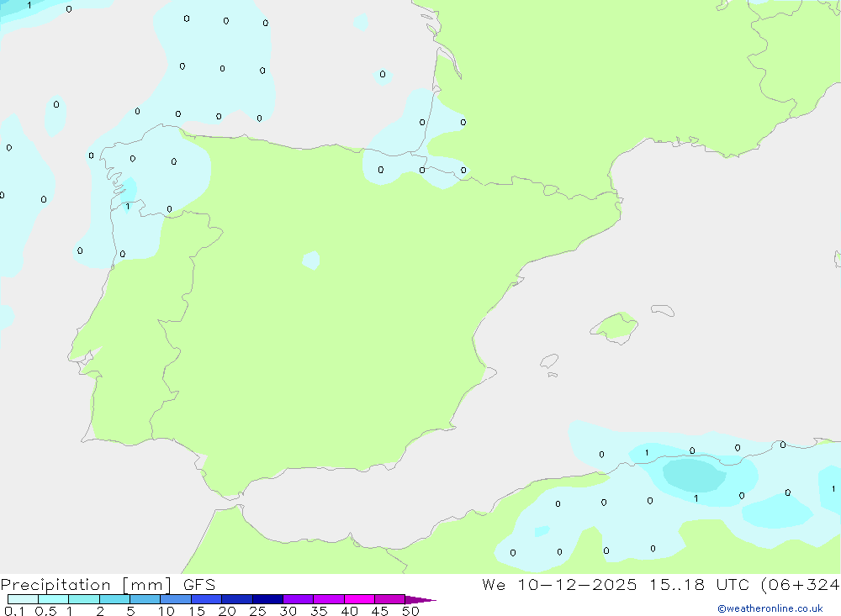Image resolution: width=841 pixels, height=616 pixels.
Task: Select the 1–2 mm legend swatch
Action: pyautogui.click(x=84, y=599)
